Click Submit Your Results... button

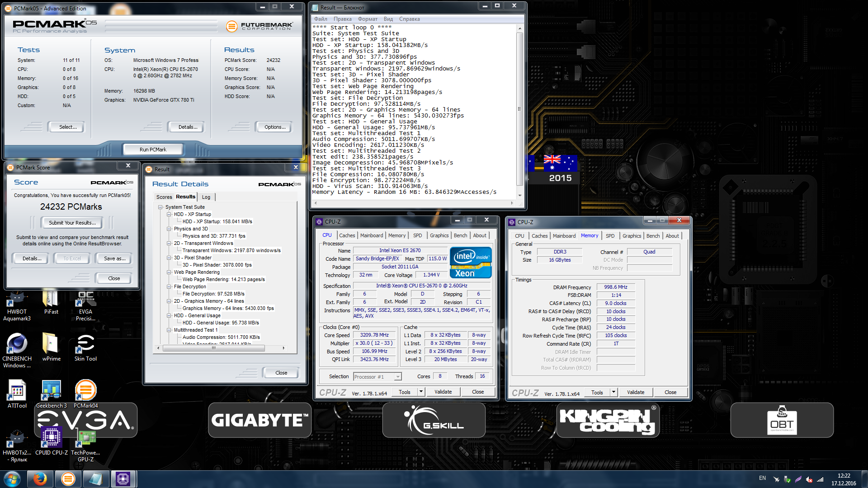pyautogui.click(x=72, y=223)
